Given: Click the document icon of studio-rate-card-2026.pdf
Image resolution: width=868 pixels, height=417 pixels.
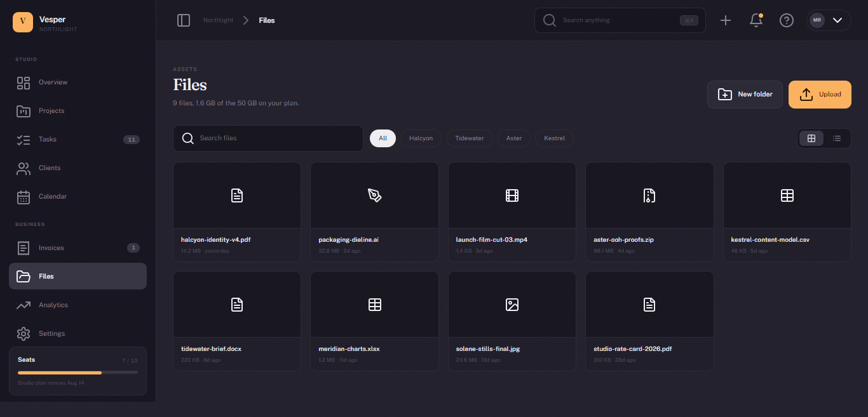Looking at the screenshot, I should pos(649,305).
